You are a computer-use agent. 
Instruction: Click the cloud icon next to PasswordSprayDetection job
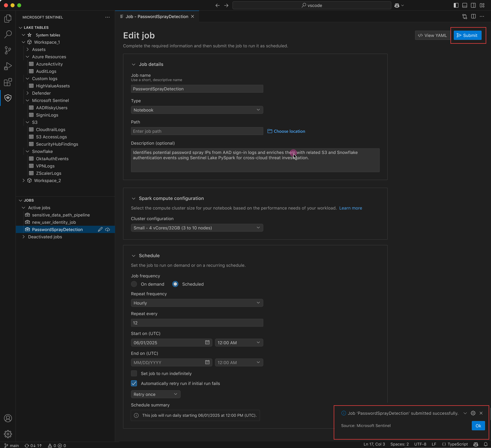pos(108,229)
